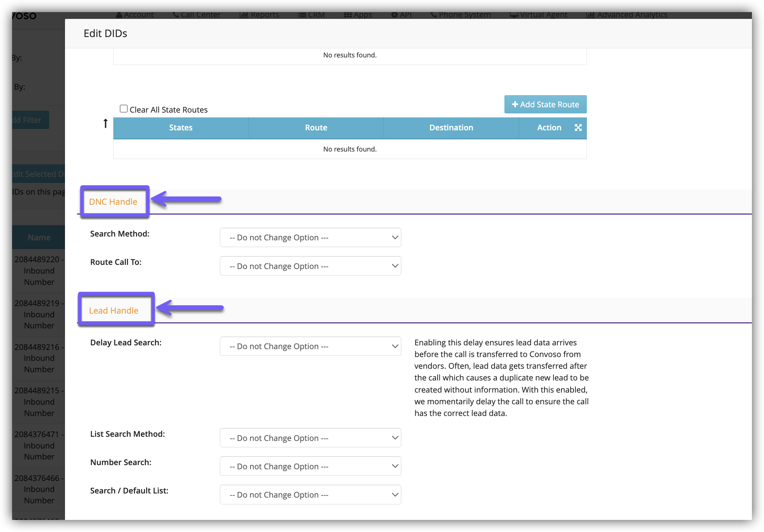Open the Apps menu

[358, 15]
